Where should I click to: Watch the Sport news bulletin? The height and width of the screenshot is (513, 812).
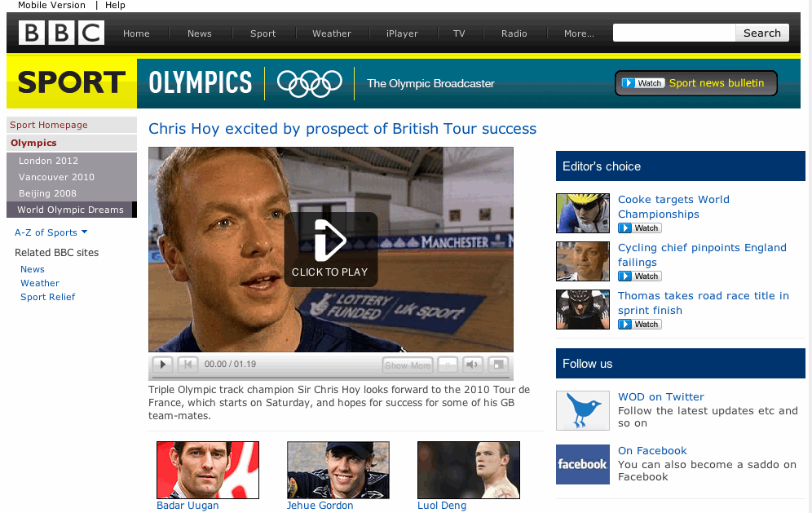pos(696,83)
